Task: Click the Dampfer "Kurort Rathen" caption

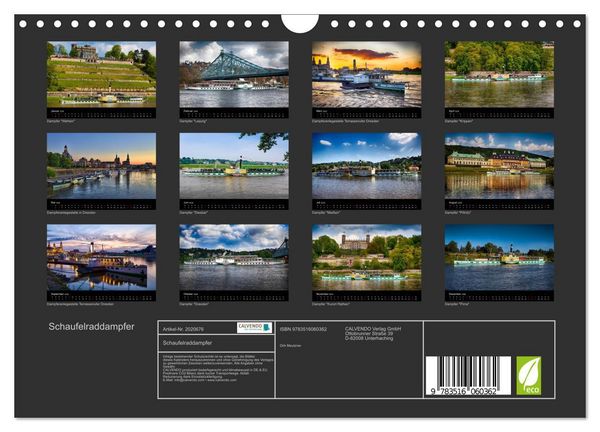Action: pos(331,304)
